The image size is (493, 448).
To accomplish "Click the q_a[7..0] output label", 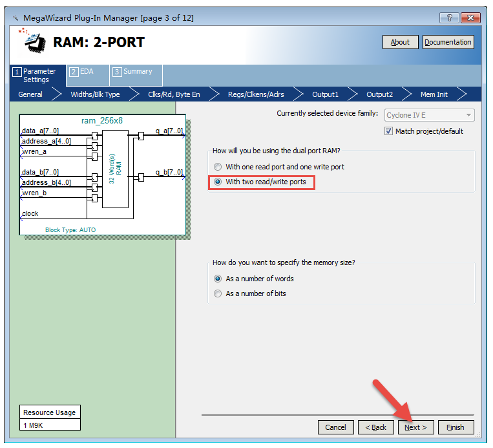I will 169,131.
